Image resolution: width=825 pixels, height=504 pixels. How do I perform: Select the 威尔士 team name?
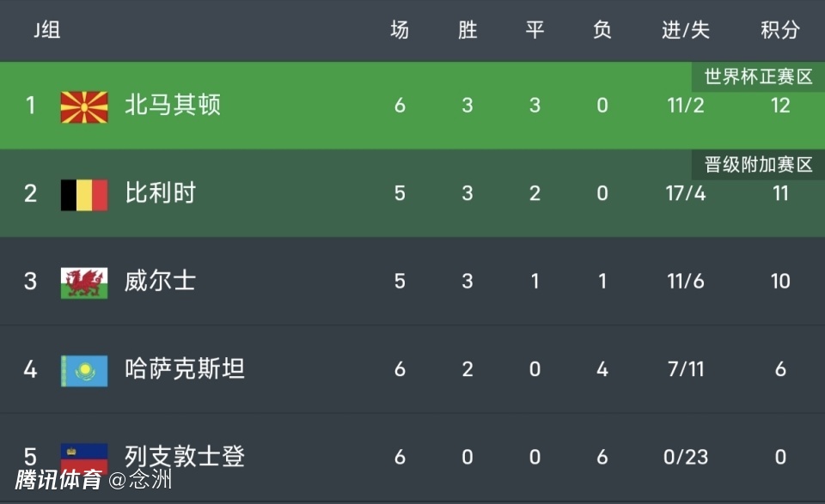(161, 281)
